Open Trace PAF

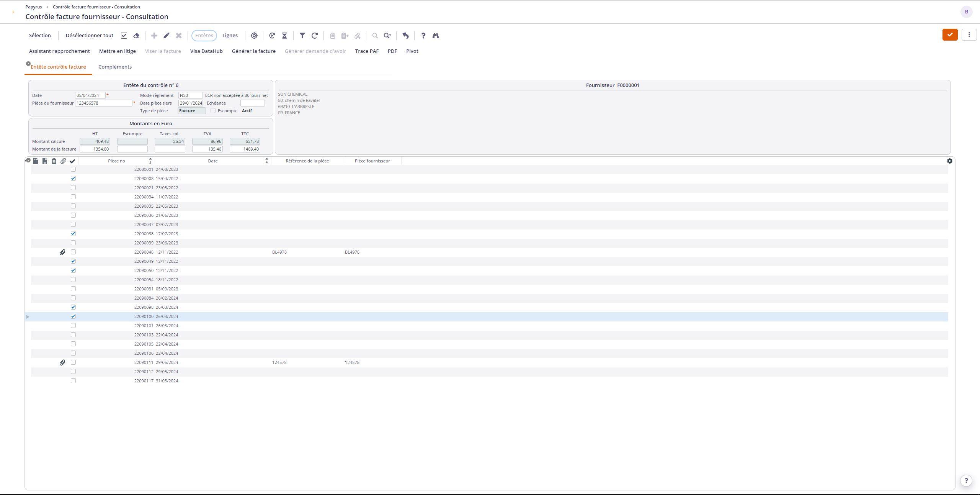[367, 51]
